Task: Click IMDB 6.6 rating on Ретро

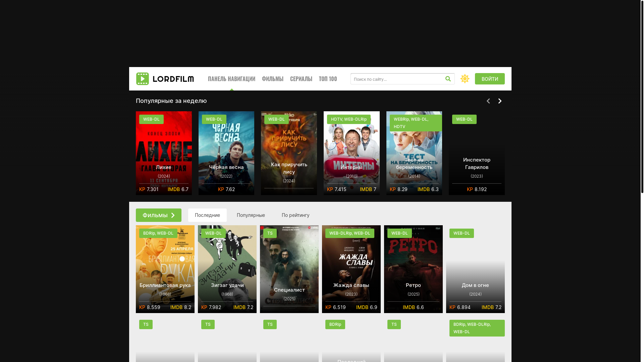Action: [413, 307]
